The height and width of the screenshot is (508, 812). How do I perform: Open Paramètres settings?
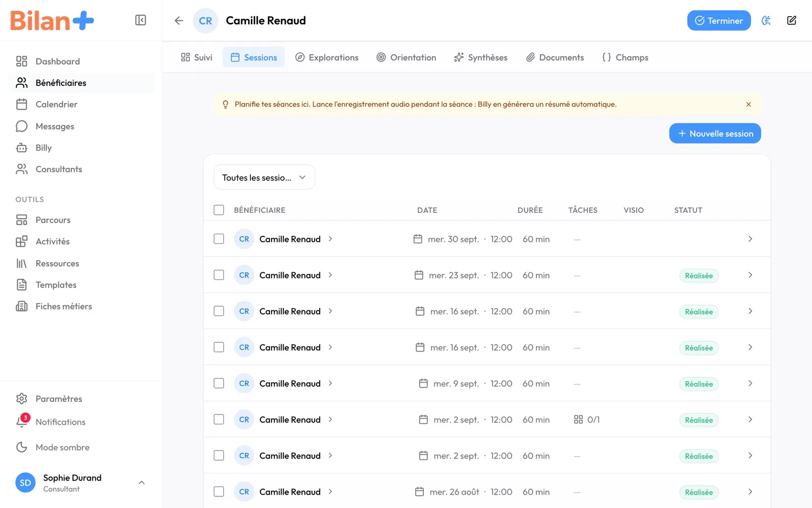click(81, 399)
